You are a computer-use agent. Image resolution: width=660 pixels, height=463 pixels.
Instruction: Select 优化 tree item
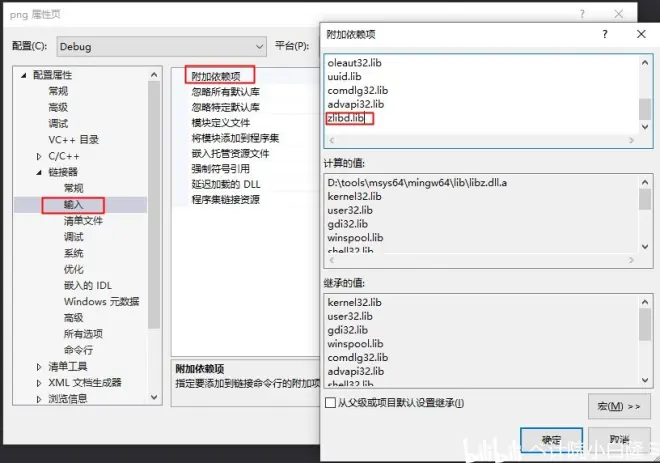[74, 269]
